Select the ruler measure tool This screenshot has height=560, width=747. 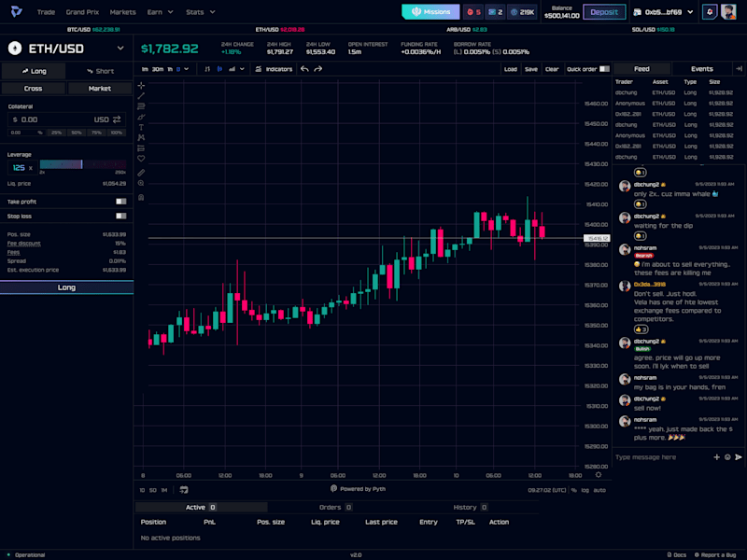(x=141, y=173)
